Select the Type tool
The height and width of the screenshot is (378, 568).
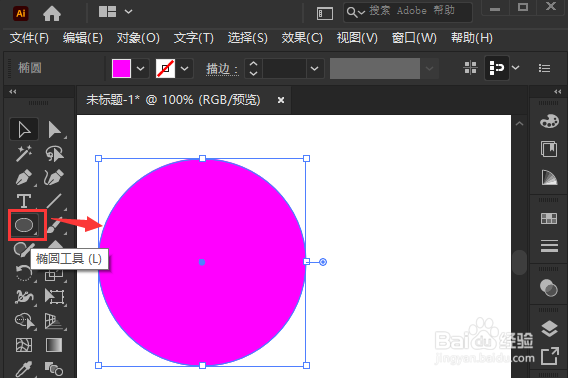click(24, 200)
